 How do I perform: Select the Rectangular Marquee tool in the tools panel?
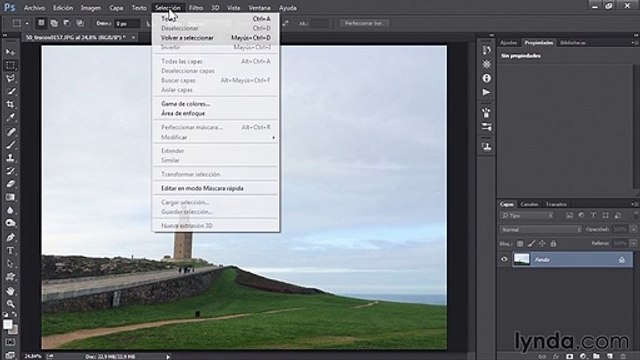11,65
